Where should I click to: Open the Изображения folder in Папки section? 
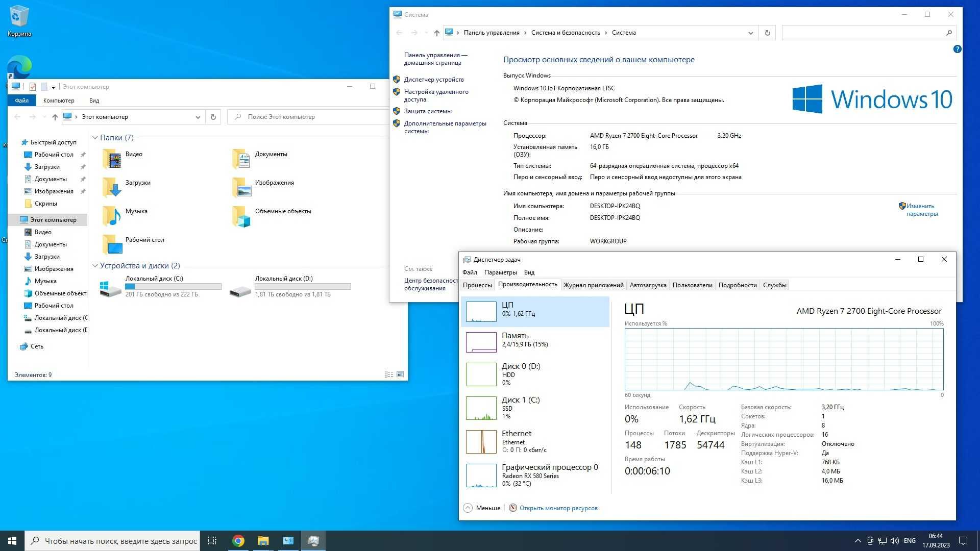pyautogui.click(x=263, y=187)
